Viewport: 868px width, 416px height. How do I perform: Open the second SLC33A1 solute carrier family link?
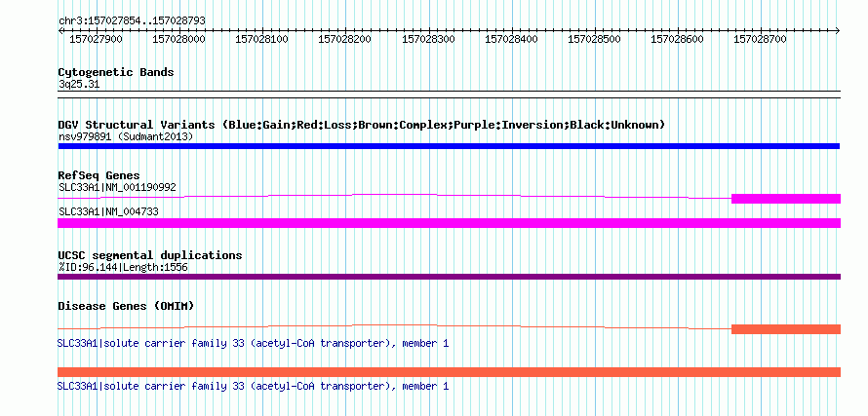(253, 386)
